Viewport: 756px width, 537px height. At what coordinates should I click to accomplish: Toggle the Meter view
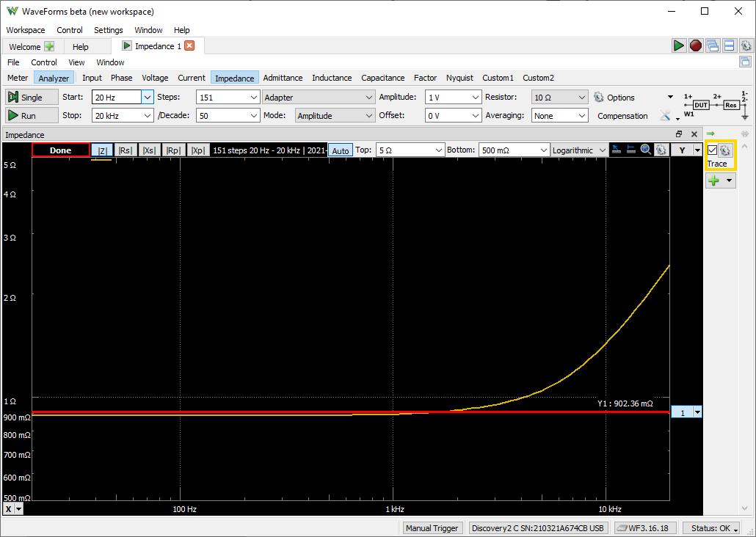tap(18, 78)
